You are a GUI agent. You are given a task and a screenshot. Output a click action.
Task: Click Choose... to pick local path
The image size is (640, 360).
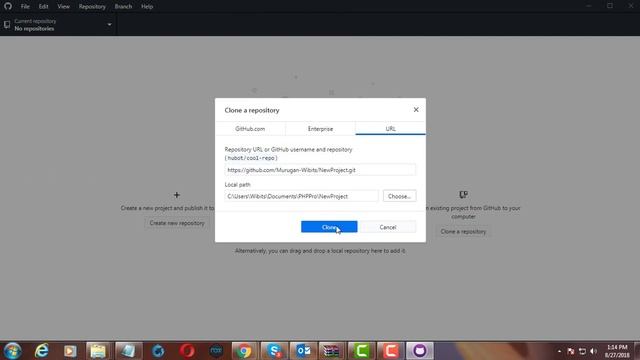(399, 196)
